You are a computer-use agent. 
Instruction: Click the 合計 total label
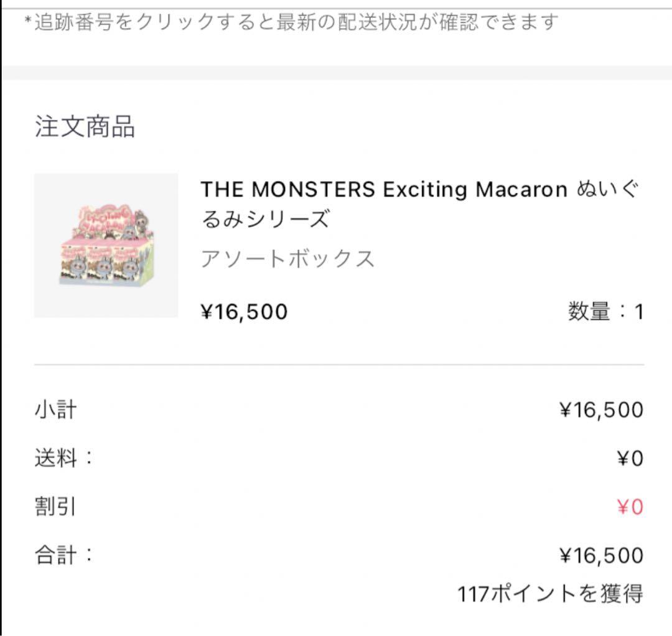(63, 554)
